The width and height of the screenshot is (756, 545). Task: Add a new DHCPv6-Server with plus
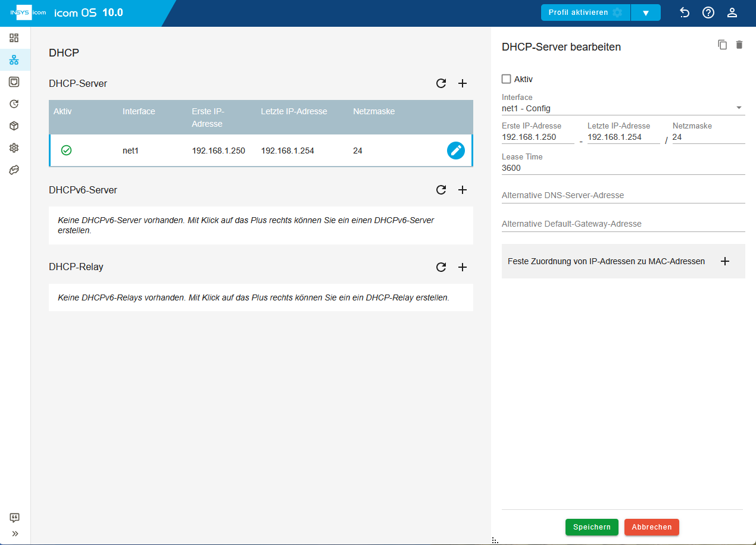(x=463, y=190)
